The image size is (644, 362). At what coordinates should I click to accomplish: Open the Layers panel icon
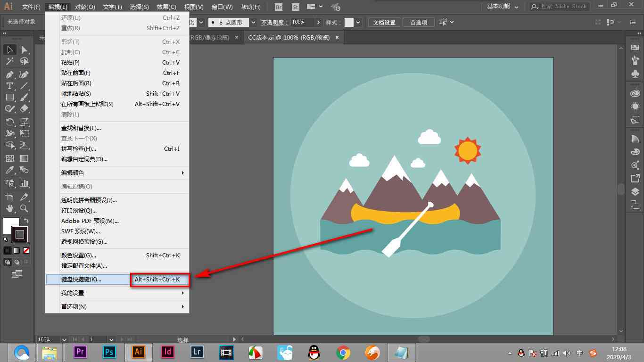[635, 191]
